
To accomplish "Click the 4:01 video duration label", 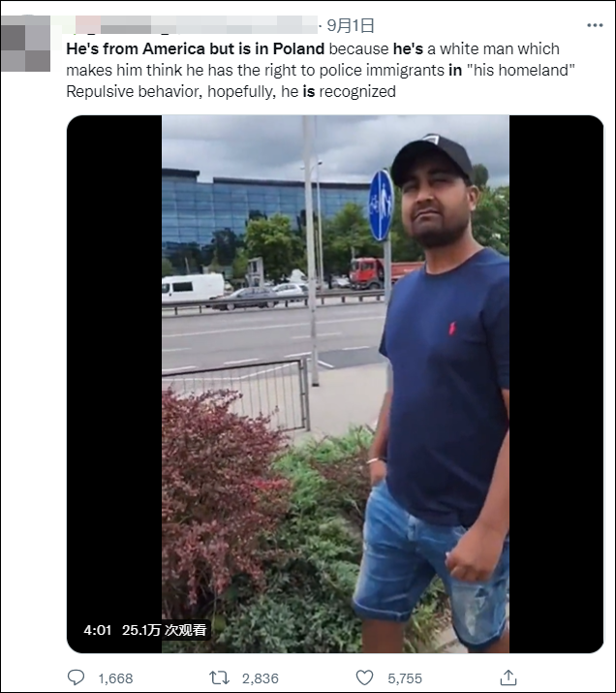I will tap(97, 630).
